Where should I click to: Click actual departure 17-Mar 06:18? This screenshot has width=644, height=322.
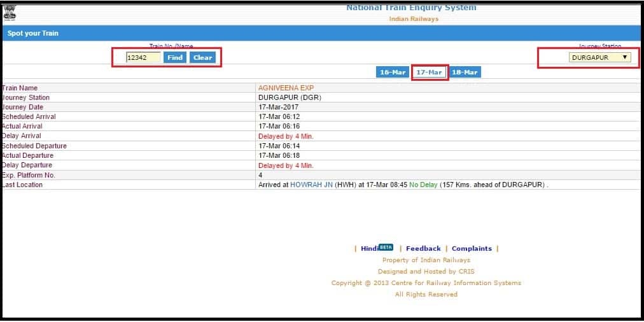[x=279, y=156]
